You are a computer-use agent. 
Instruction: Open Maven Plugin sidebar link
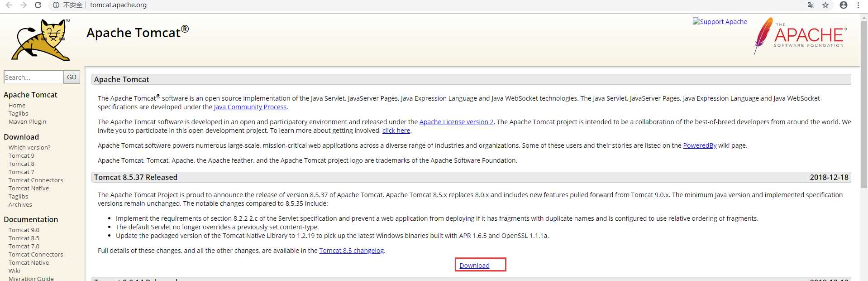tap(27, 121)
